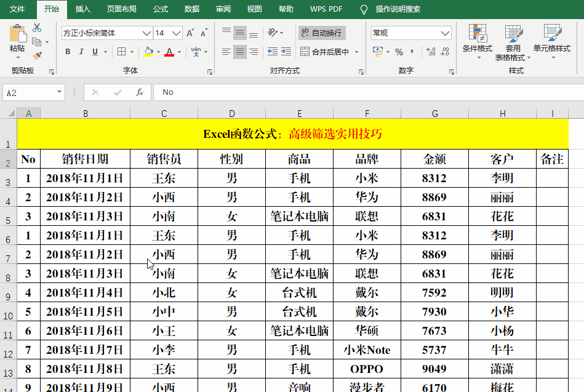Switch to the 插入 ribbon tab
The height and width of the screenshot is (392, 584).
(82, 9)
